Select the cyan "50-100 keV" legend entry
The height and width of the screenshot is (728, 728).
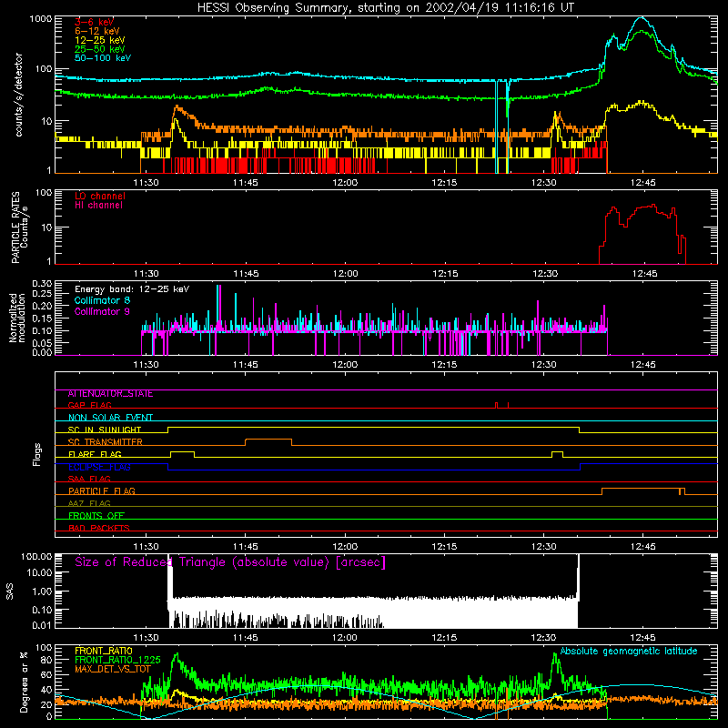pyautogui.click(x=103, y=57)
